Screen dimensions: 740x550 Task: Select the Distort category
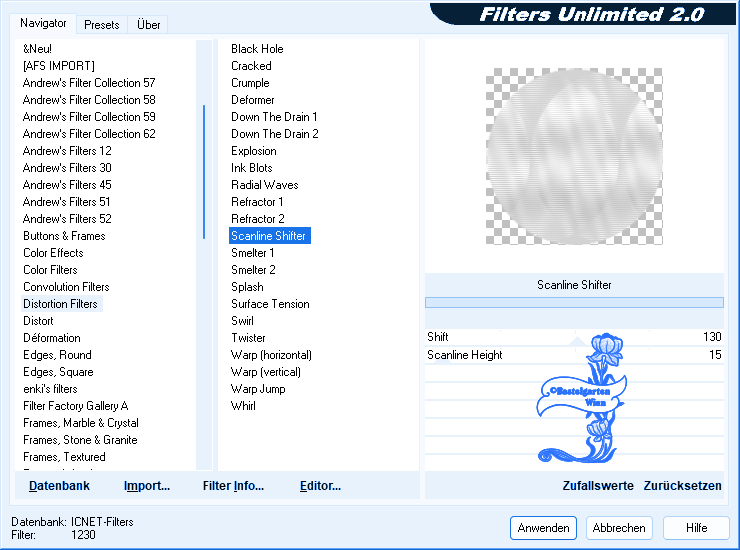coord(38,321)
